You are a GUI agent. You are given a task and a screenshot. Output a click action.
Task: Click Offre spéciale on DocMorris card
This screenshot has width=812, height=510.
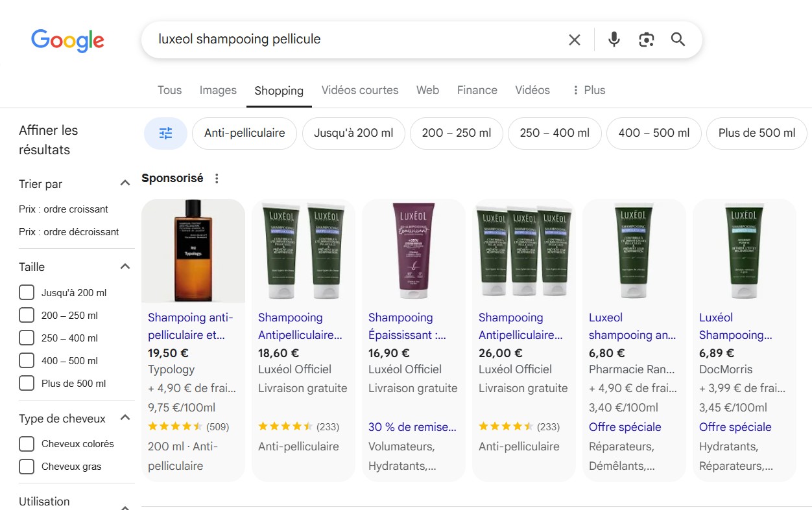(x=735, y=427)
